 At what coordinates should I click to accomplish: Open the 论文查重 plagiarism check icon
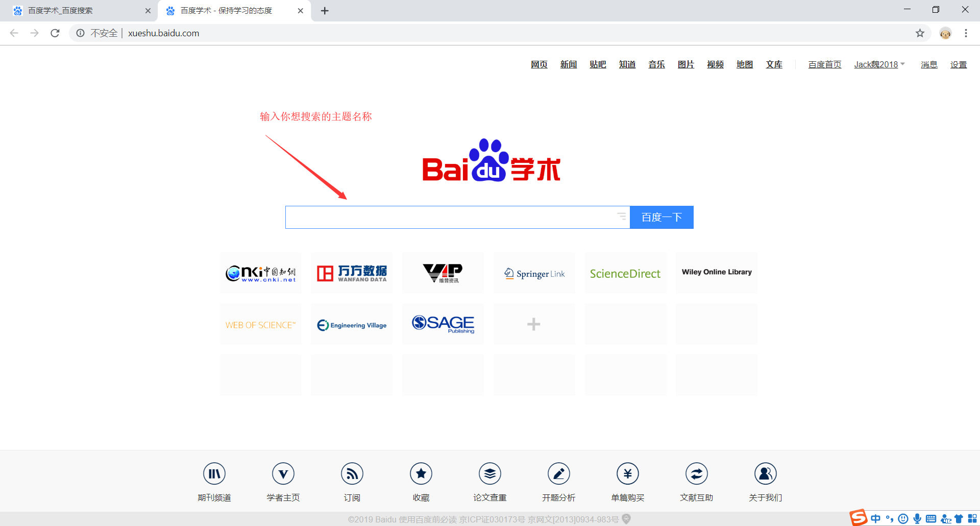point(490,474)
